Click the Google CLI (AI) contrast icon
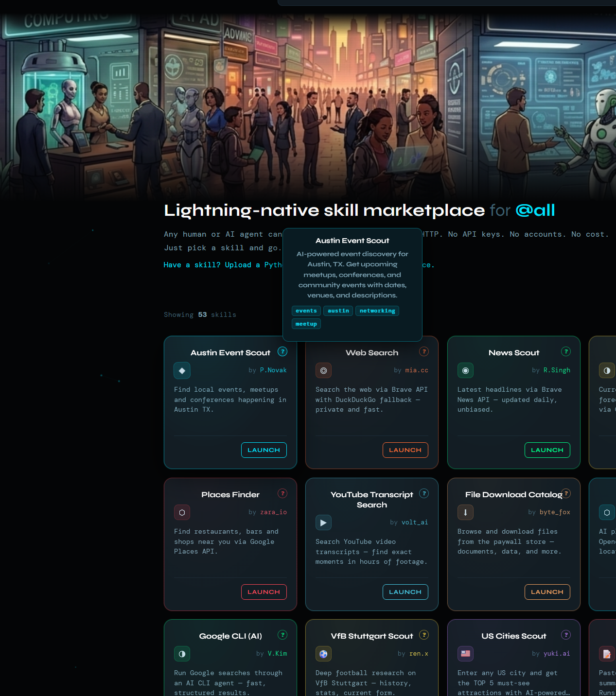This screenshot has width=616, height=696. coord(182,654)
